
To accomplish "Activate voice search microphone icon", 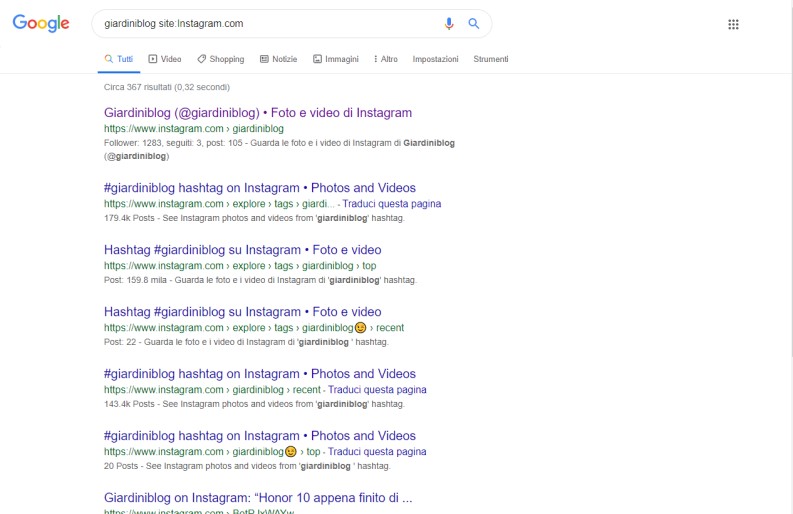I will coord(449,23).
